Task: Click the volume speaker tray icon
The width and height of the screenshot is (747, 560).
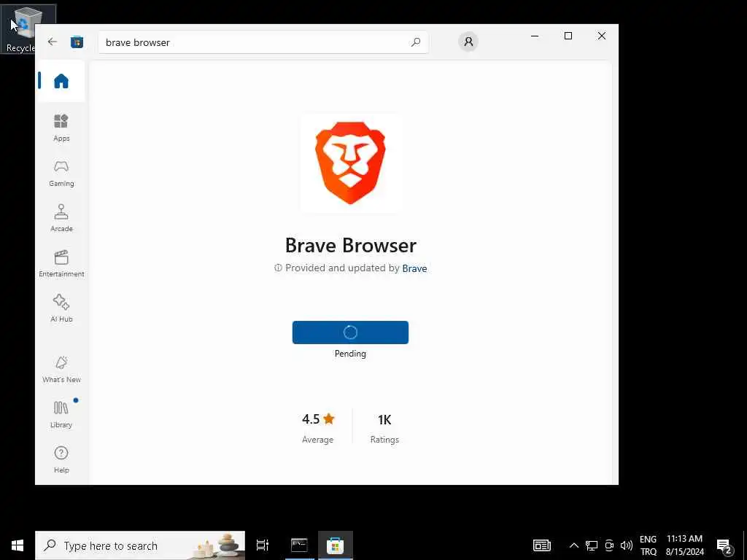Action: click(627, 545)
